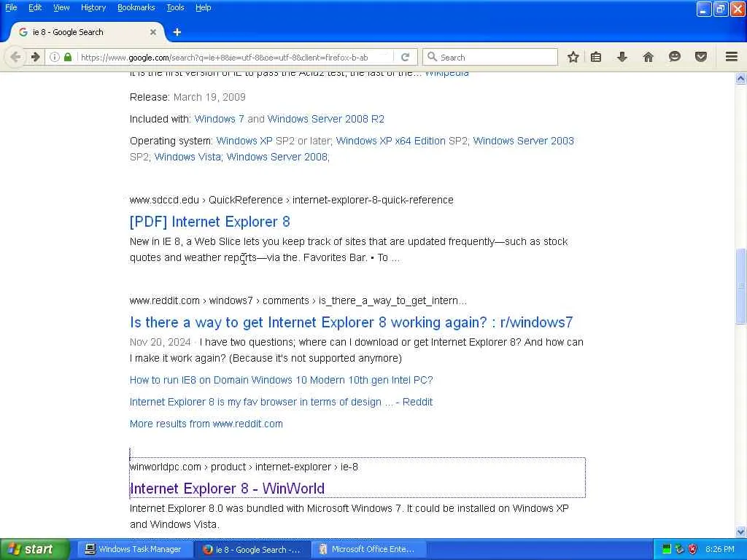The width and height of the screenshot is (747, 560).
Task: Click the red security shield tray icon
Action: click(693, 549)
